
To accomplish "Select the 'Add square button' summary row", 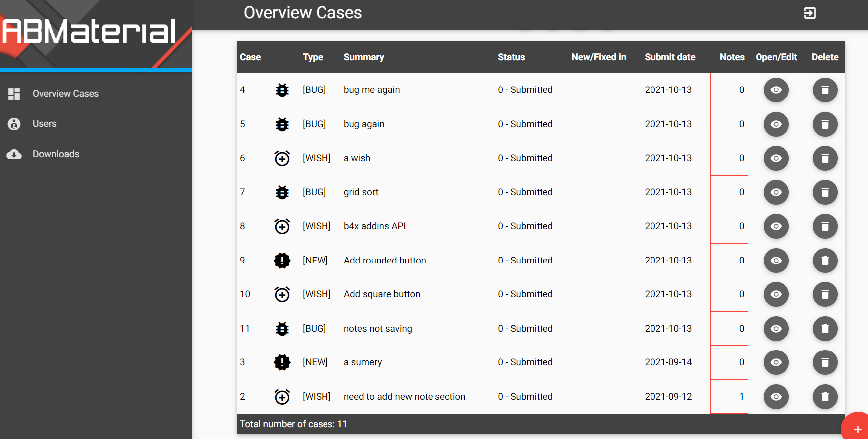I will (x=382, y=294).
